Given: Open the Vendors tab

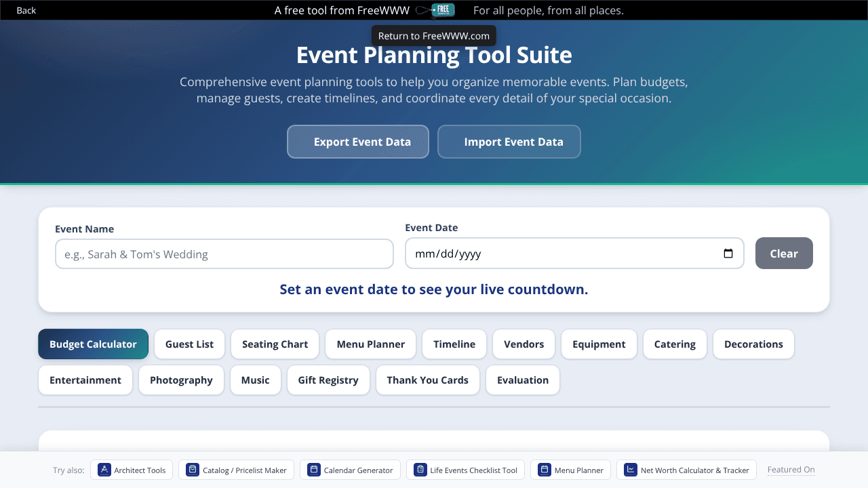Looking at the screenshot, I should [x=524, y=344].
